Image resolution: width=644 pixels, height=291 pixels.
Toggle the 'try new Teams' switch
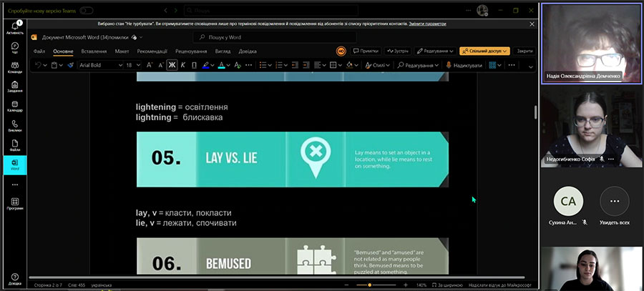click(87, 11)
